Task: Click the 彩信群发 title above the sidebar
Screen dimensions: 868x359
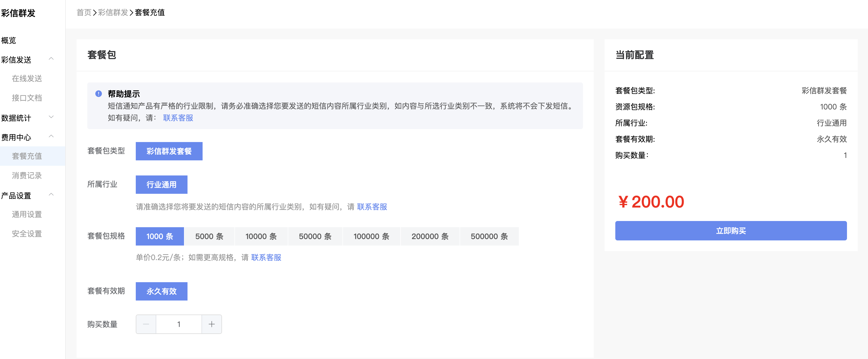Action: (x=18, y=13)
